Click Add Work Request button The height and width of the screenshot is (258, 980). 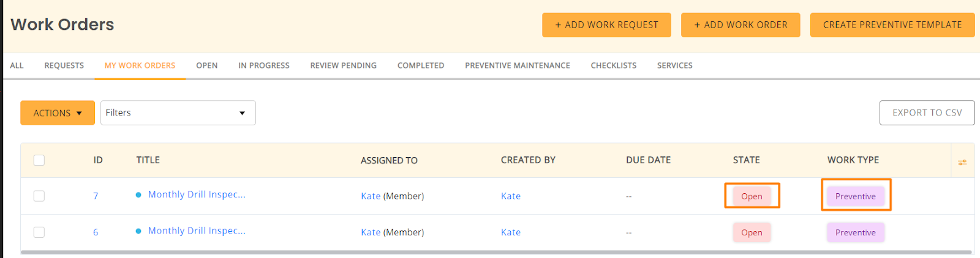606,25
